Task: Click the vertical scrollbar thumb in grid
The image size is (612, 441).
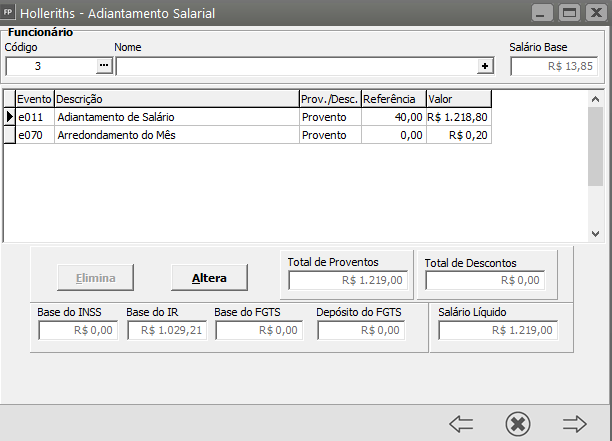Action: click(x=595, y=140)
